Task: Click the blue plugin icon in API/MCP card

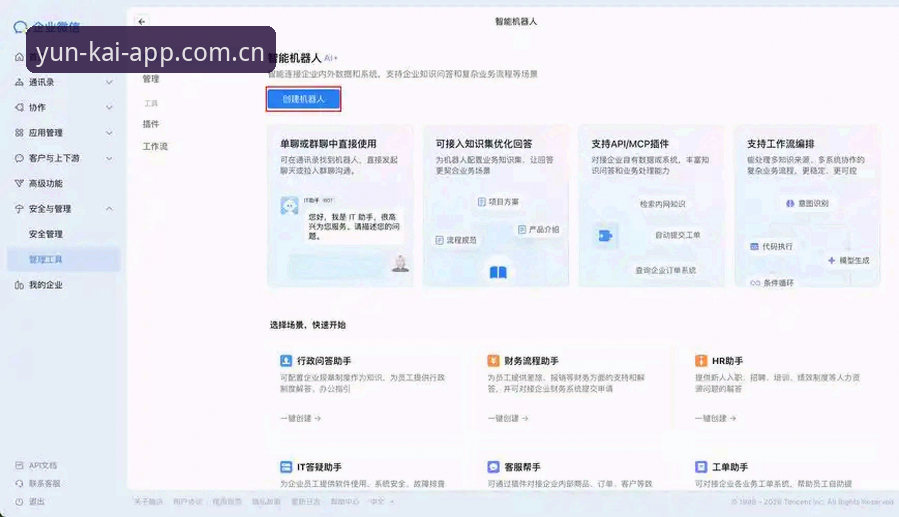Action: [x=605, y=236]
